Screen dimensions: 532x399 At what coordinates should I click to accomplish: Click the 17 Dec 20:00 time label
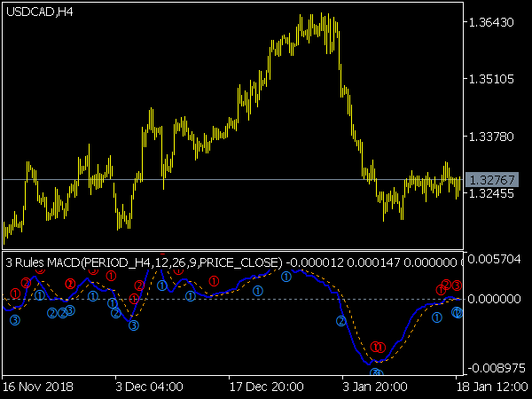pos(267,387)
